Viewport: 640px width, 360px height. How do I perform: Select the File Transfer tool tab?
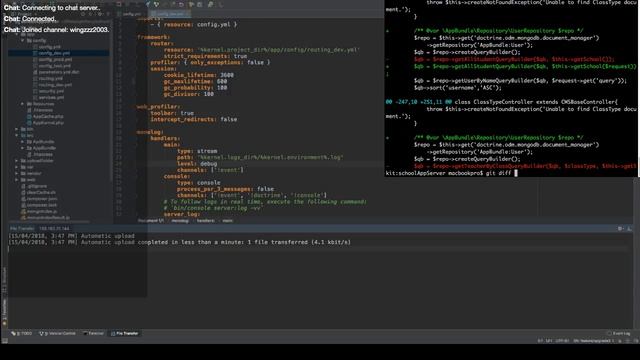pos(125,333)
